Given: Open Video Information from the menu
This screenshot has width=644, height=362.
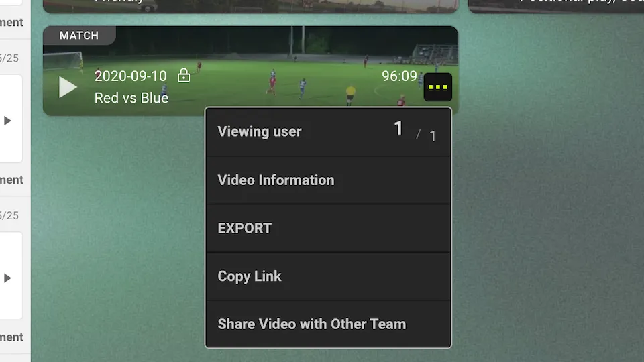Looking at the screenshot, I should click(328, 180).
